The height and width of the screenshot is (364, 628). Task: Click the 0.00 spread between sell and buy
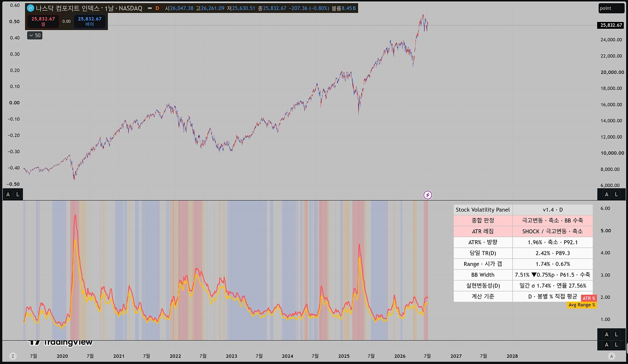click(x=66, y=21)
